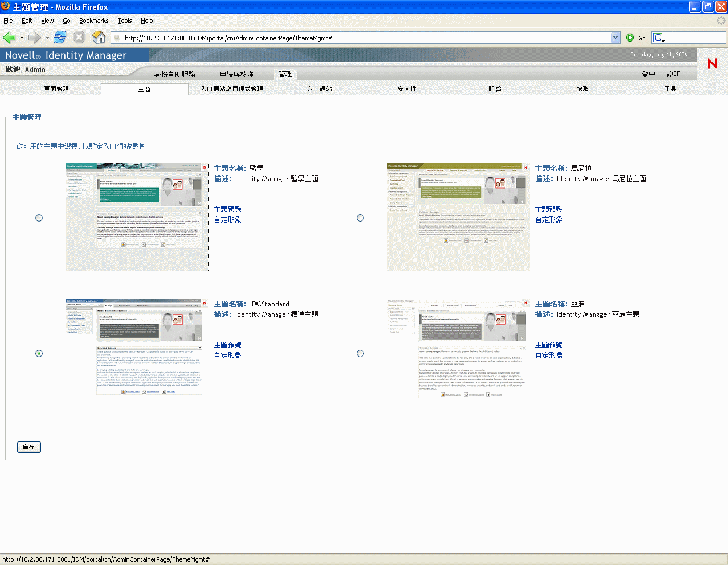728x565 pixels.
Task: Open the Tools menu
Action: tap(125, 21)
